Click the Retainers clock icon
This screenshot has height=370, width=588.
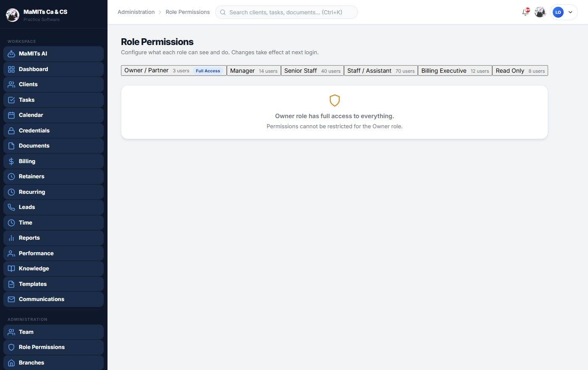coord(11,177)
